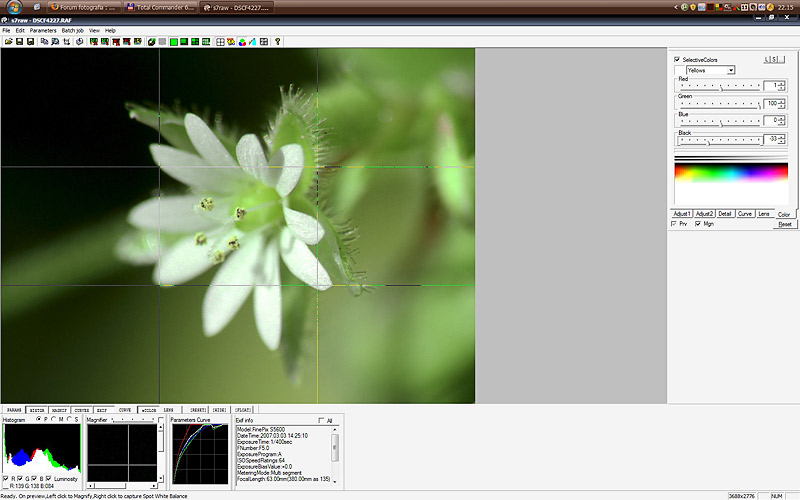The image size is (800, 500).
Task: Click the open file folder toolbar icon
Action: (9, 42)
